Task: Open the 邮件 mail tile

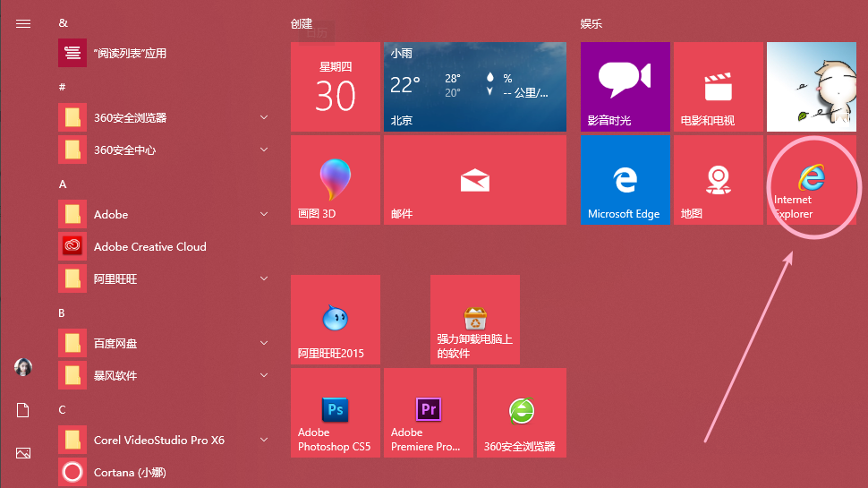Action: [x=475, y=180]
